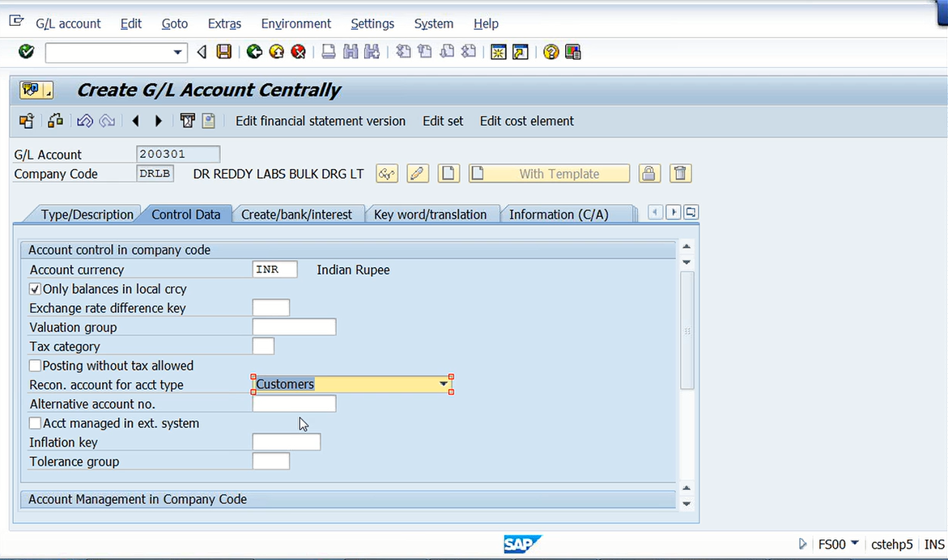Click the Print icon in the toolbar
The width and height of the screenshot is (948, 560).
coord(329,52)
